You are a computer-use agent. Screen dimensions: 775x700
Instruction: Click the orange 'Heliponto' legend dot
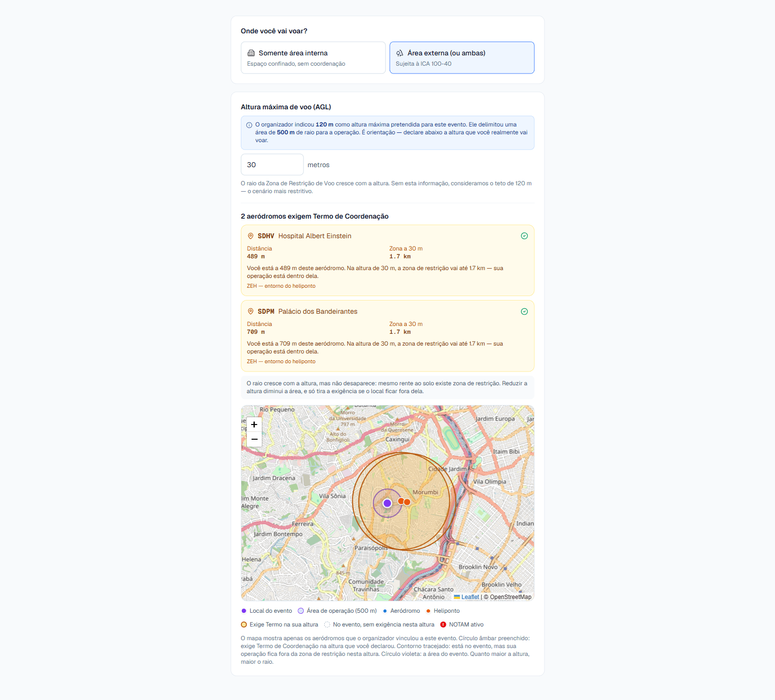coord(428,611)
